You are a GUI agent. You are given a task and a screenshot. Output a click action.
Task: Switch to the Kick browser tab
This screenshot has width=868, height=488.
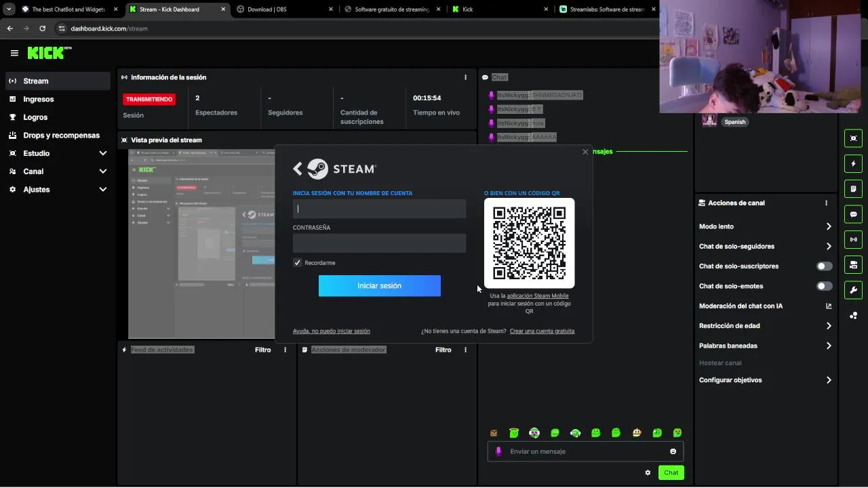[498, 9]
